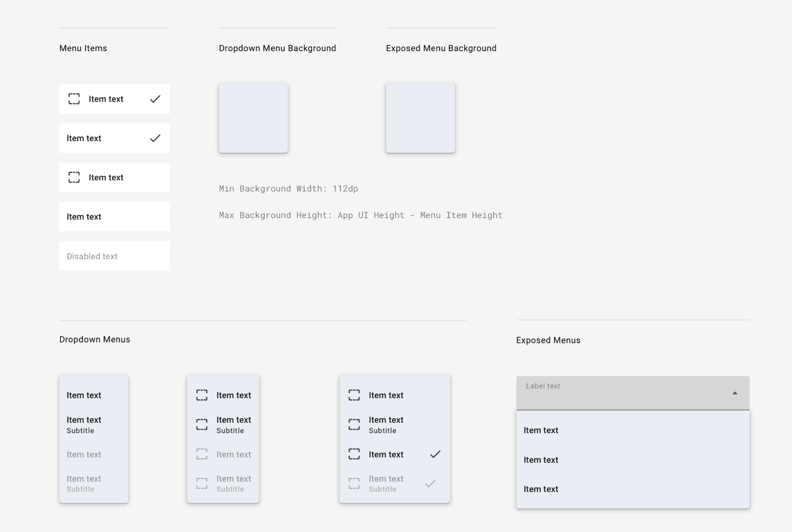Click dashed placeholder icon in first menu item

(74, 99)
